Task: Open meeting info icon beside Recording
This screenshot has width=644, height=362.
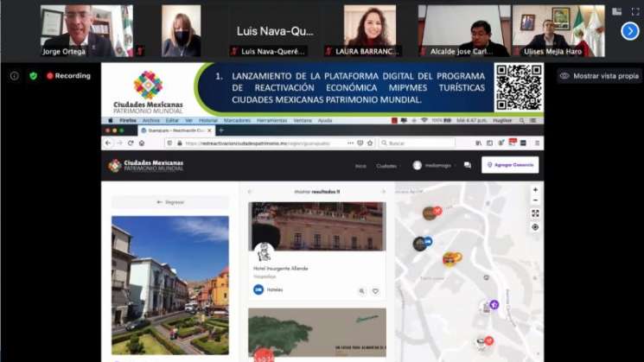Action: pos(15,76)
